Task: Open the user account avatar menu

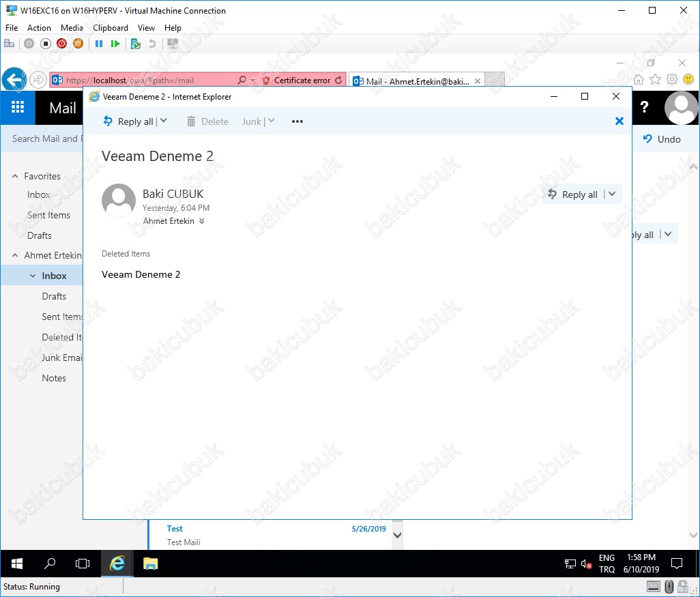Action: (x=682, y=108)
